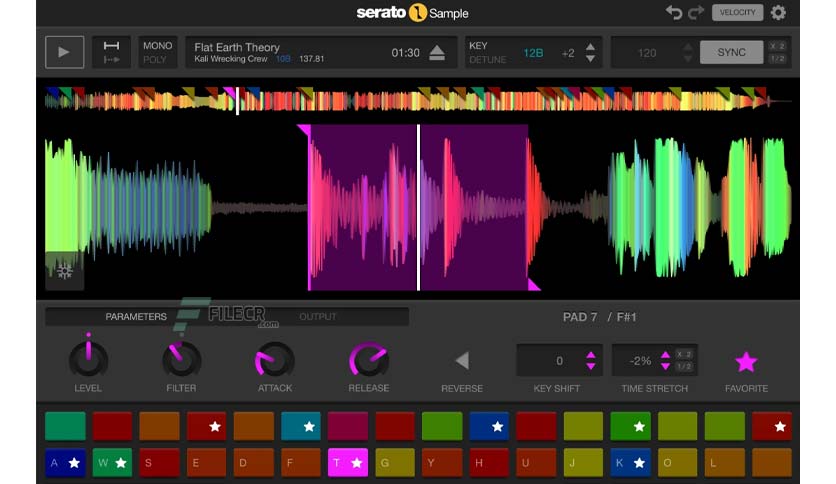Toggle the VELOCITY button
The height and width of the screenshot is (484, 836).
pos(737,13)
